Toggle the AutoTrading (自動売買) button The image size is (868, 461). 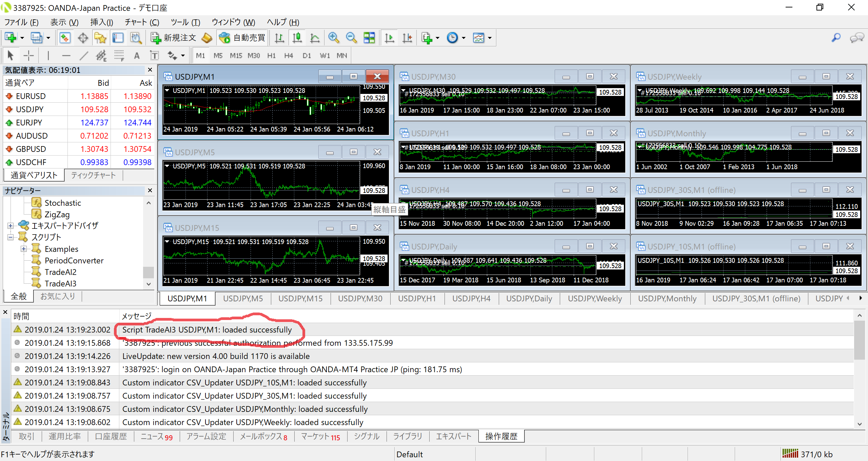[x=242, y=38]
